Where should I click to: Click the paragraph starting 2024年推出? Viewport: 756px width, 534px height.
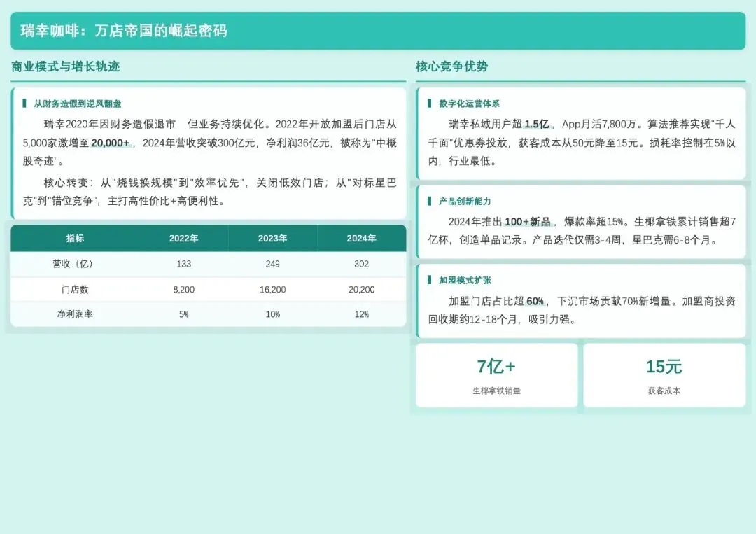[x=582, y=231]
